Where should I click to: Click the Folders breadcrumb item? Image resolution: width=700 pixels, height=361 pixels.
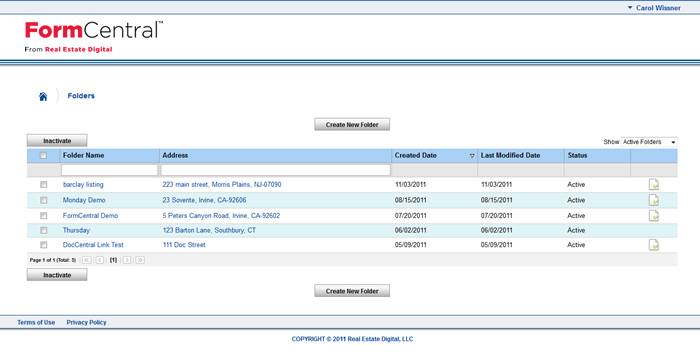pyautogui.click(x=81, y=96)
